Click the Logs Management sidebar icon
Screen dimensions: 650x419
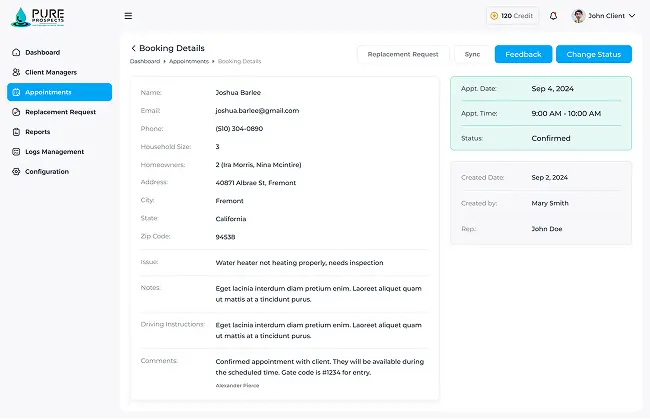[x=16, y=152]
